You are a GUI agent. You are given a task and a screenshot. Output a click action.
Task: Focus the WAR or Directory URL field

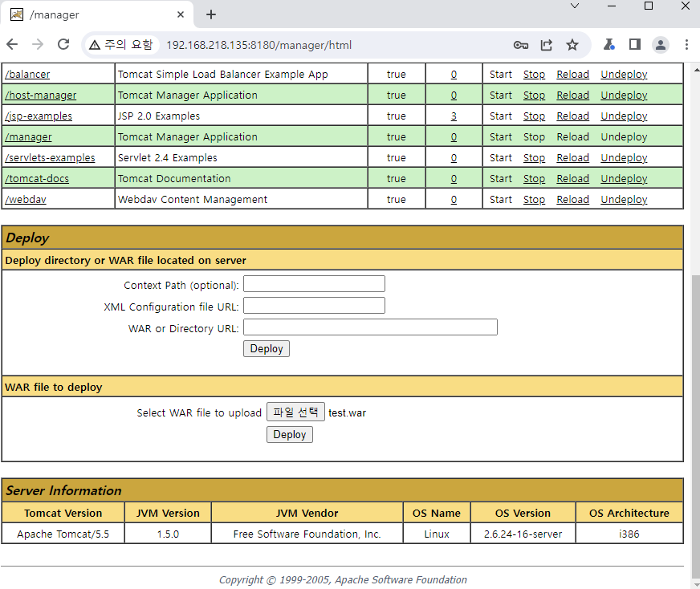point(370,327)
